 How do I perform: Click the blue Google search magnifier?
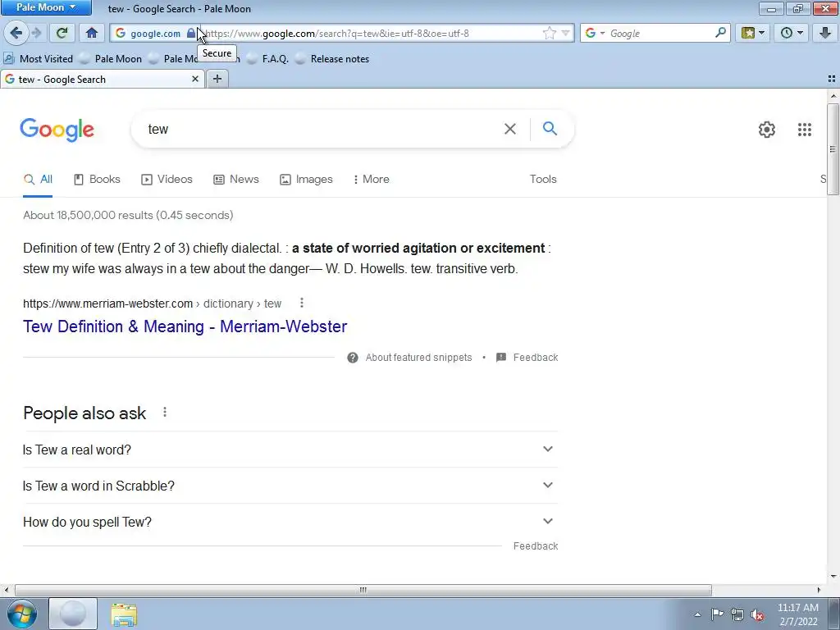pyautogui.click(x=550, y=128)
